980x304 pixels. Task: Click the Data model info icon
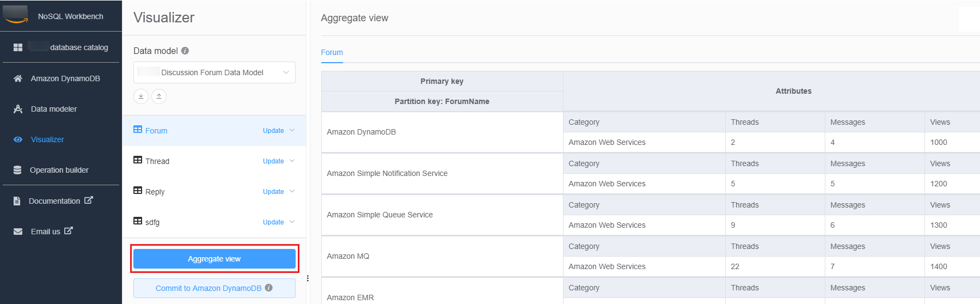[185, 51]
